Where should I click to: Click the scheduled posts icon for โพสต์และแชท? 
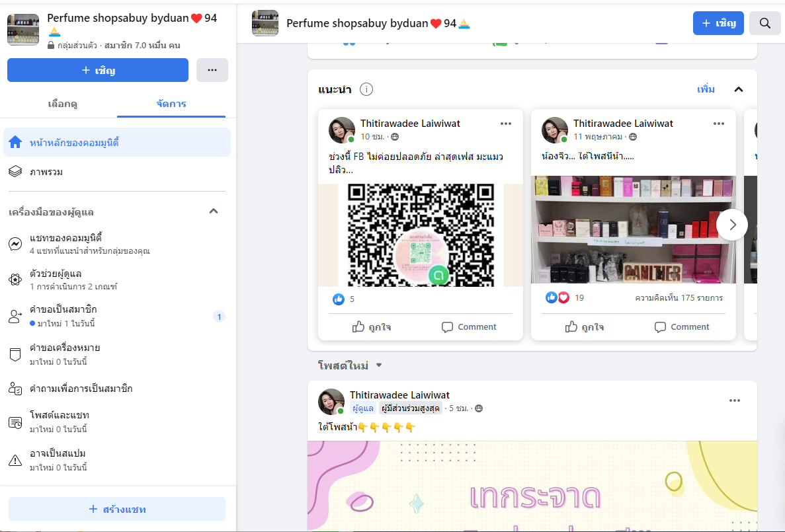(x=15, y=422)
